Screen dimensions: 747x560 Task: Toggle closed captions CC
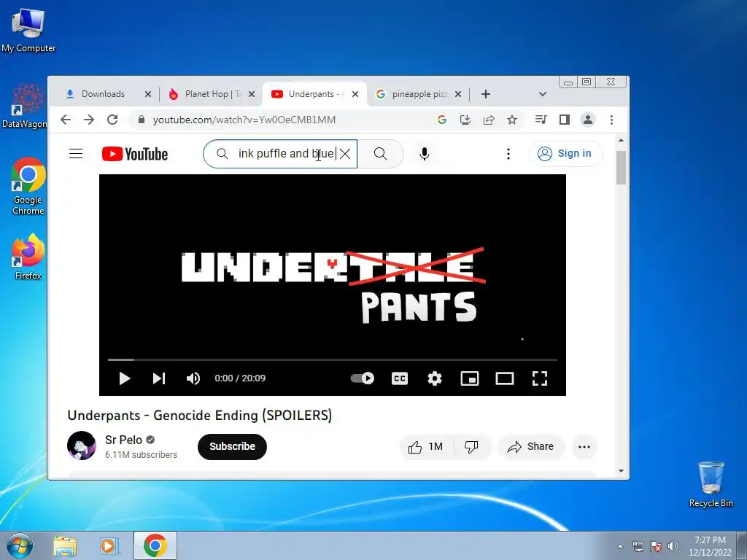click(399, 378)
